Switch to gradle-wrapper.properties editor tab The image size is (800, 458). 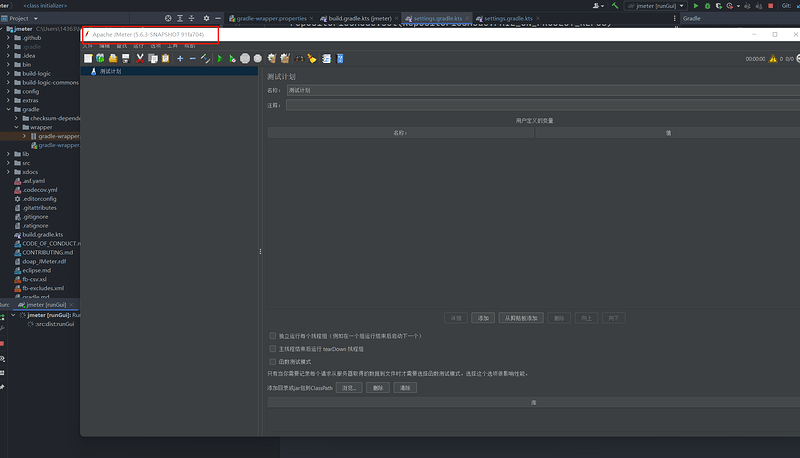coord(271,18)
